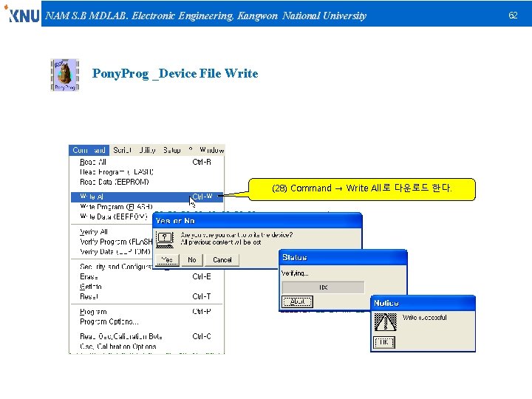This screenshot has height=399, width=532.
Task: Choose Read Data (EEPROM) entry
Action: 146,182
